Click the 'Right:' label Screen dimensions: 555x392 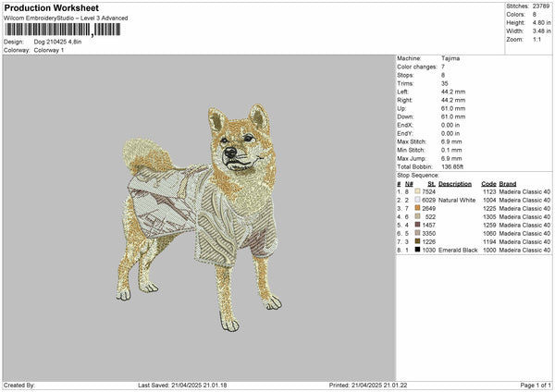pos(404,100)
